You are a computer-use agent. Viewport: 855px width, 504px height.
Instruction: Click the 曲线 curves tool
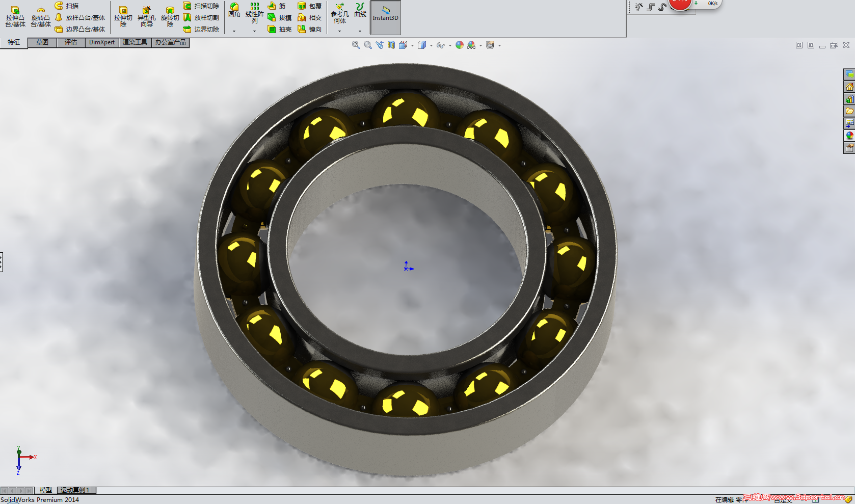coord(360,10)
